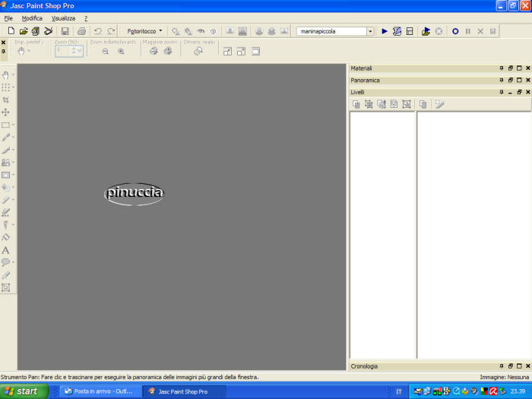This screenshot has width=532, height=399.
Task: Click the maninapiccola script name field
Action: point(331,31)
